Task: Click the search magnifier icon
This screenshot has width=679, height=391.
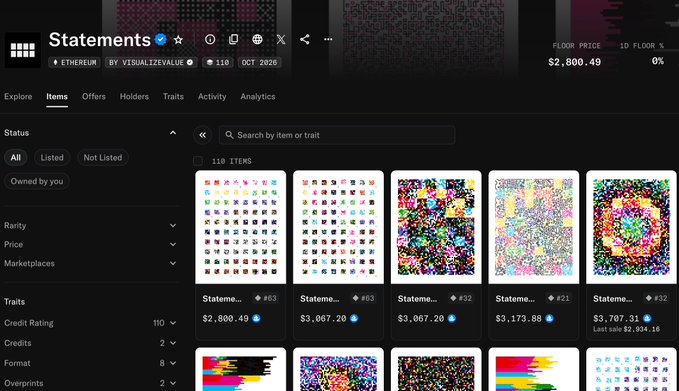Action: tap(229, 135)
